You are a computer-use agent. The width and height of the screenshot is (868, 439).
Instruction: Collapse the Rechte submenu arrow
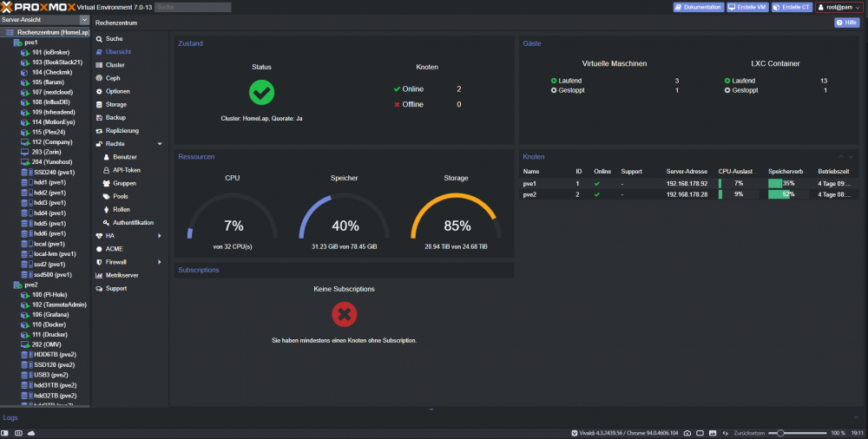tap(160, 144)
